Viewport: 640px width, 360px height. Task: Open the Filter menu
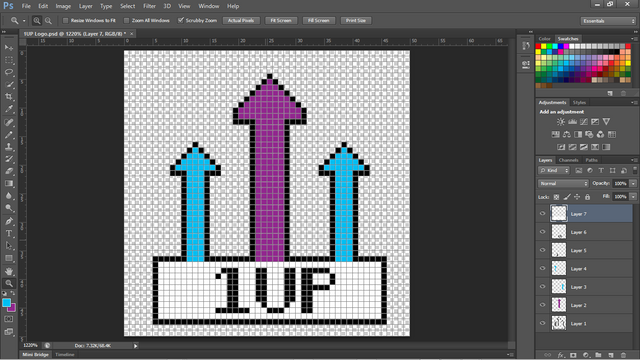coord(149,6)
